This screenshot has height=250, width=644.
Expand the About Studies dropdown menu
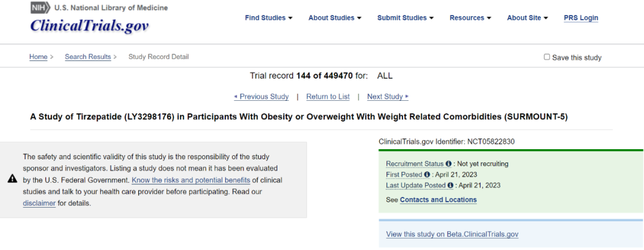point(335,18)
